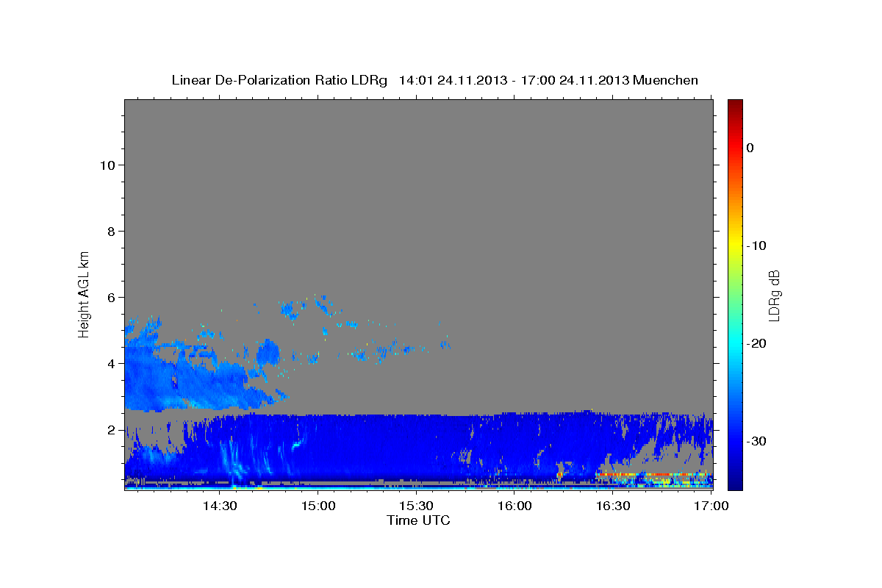Click the height tick label 10
Screen dimensions: 882x588
(x=107, y=165)
